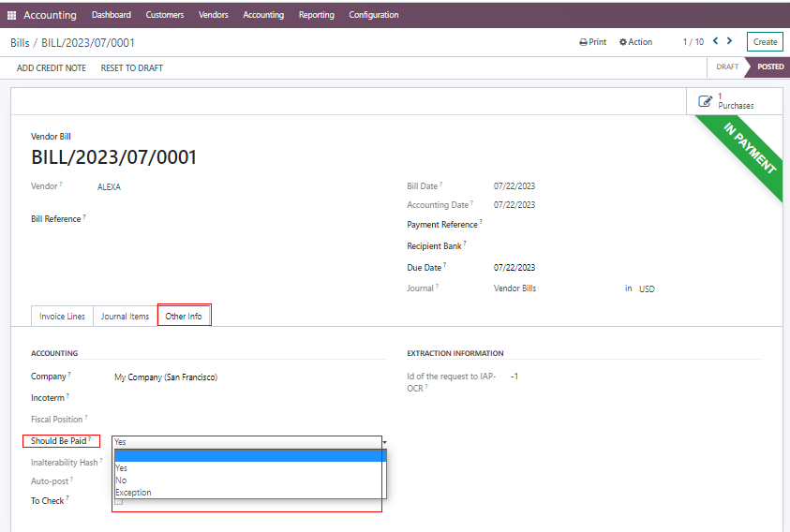Click the Add Credit Note button
Screen dimensions: 790x532
coord(52,68)
